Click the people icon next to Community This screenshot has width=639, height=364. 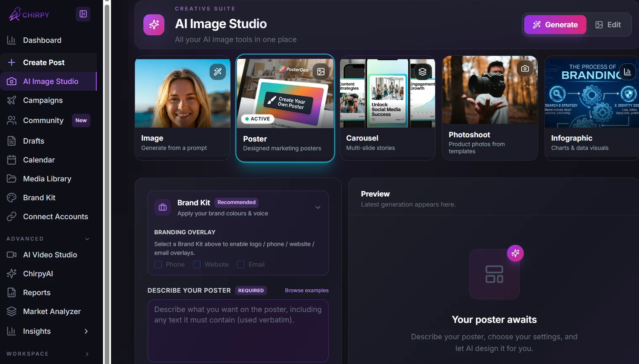11,120
